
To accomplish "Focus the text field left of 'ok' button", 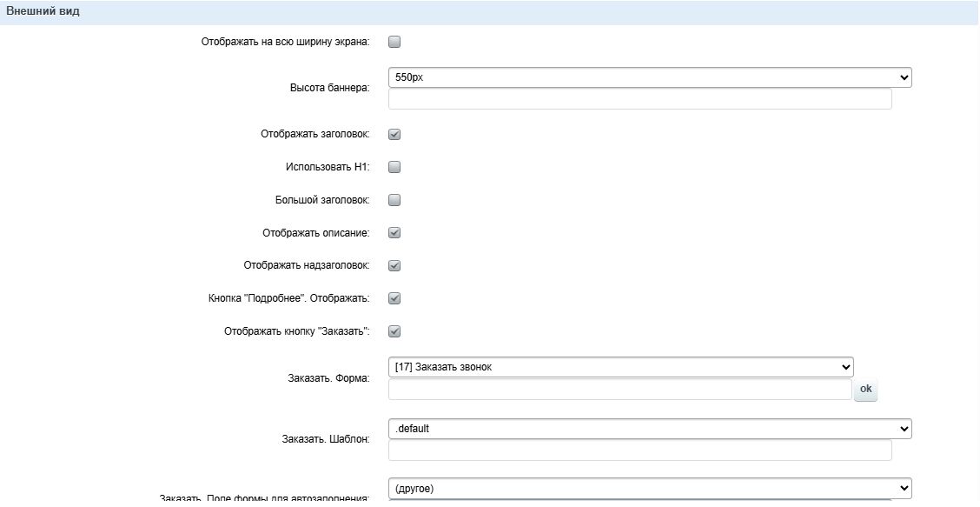I will [x=619, y=390].
